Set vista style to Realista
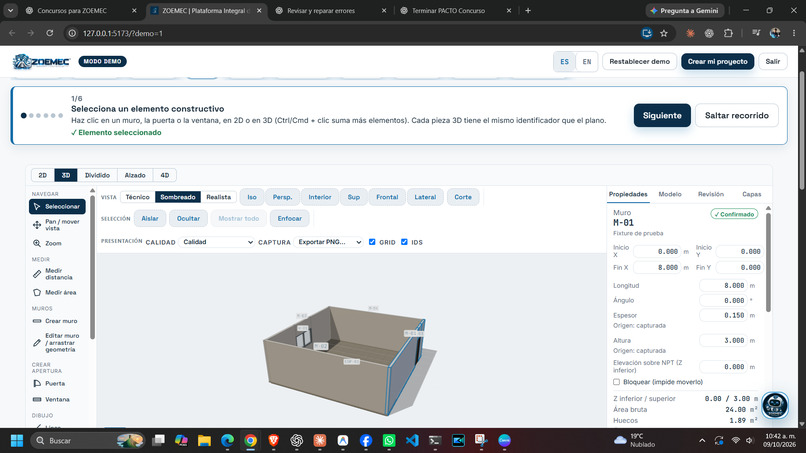This screenshot has height=453, width=806. tap(218, 197)
